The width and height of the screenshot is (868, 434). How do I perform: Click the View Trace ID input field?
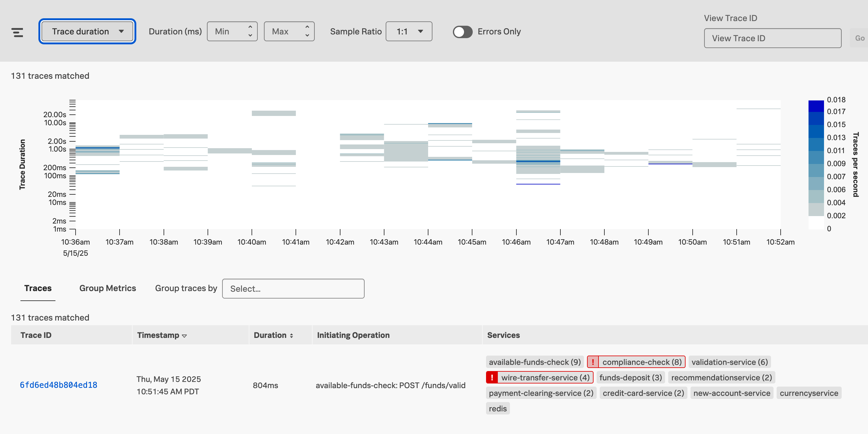(x=773, y=38)
